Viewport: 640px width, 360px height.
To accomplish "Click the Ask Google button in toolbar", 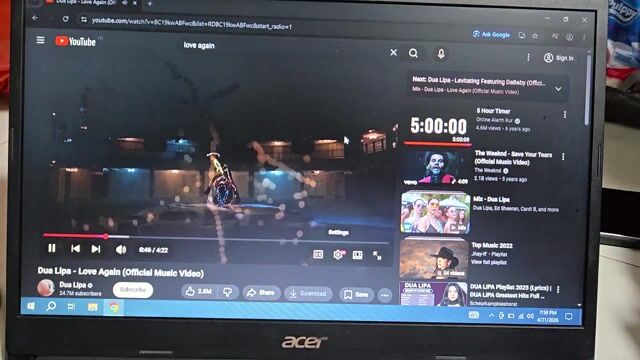I will (x=491, y=35).
